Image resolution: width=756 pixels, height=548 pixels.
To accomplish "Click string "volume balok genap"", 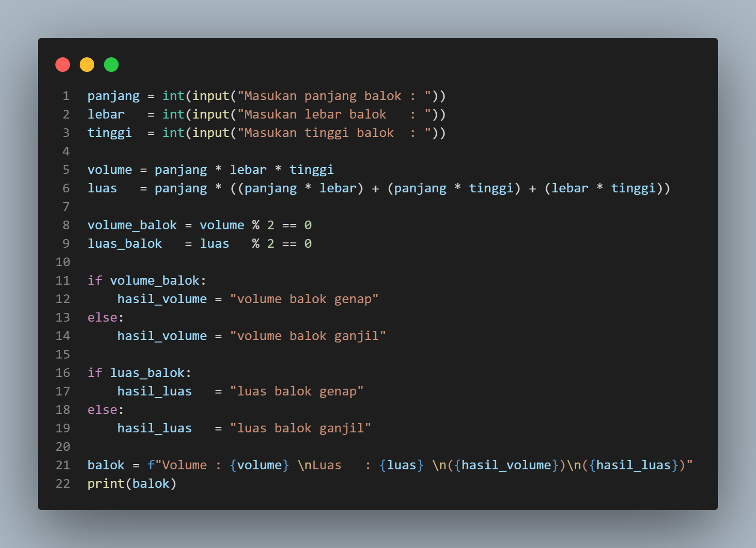I will [304, 299].
